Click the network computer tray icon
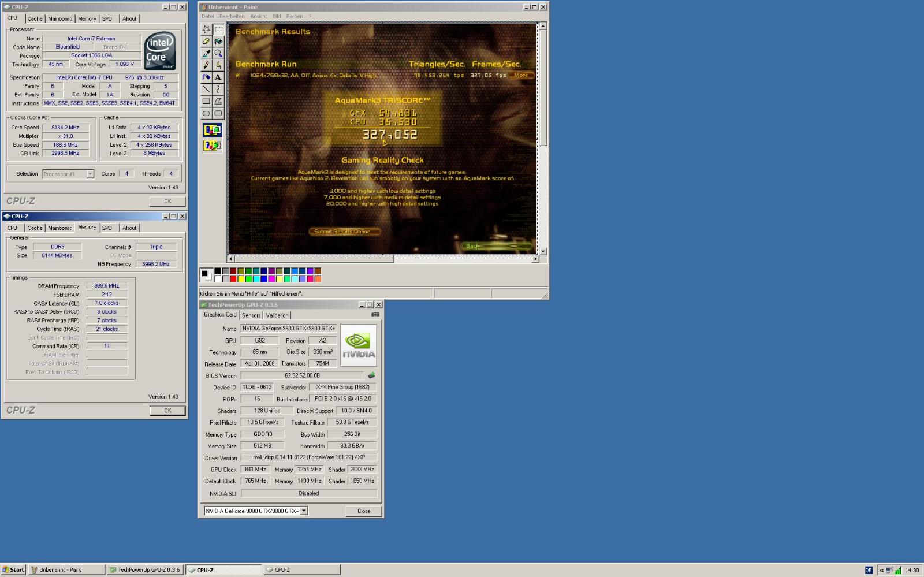This screenshot has height=577, width=924. (x=890, y=570)
